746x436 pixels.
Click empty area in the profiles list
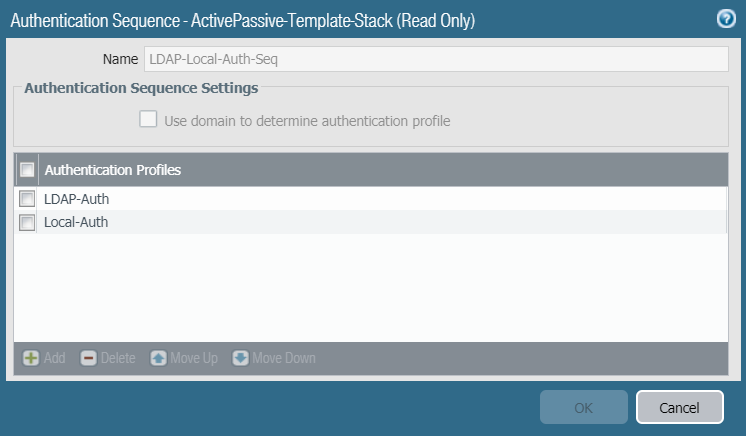(370, 288)
